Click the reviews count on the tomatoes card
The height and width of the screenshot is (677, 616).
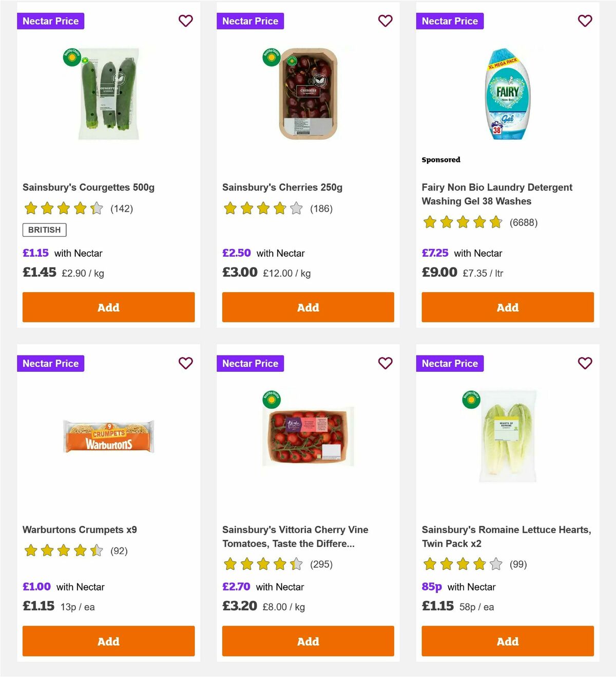[320, 565]
